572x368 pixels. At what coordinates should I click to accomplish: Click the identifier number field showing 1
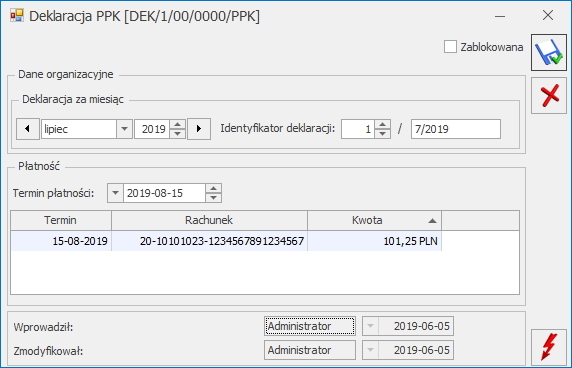pos(358,129)
